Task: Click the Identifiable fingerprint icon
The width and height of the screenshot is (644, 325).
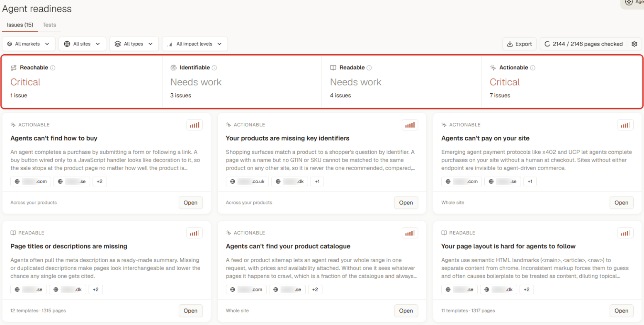Action: [x=173, y=68]
